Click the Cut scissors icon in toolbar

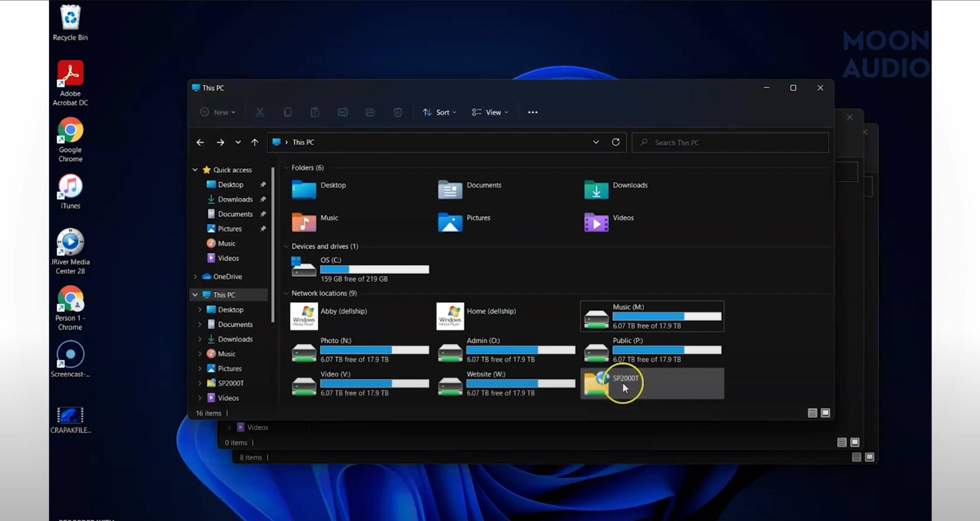259,112
